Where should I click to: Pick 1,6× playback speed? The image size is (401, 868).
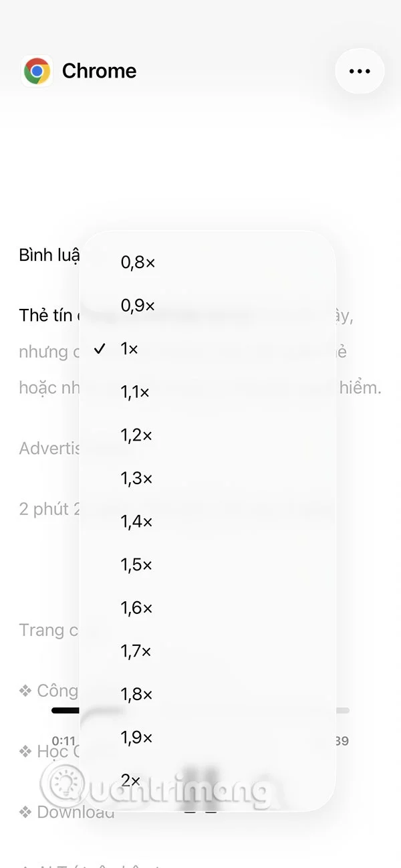coord(136,608)
